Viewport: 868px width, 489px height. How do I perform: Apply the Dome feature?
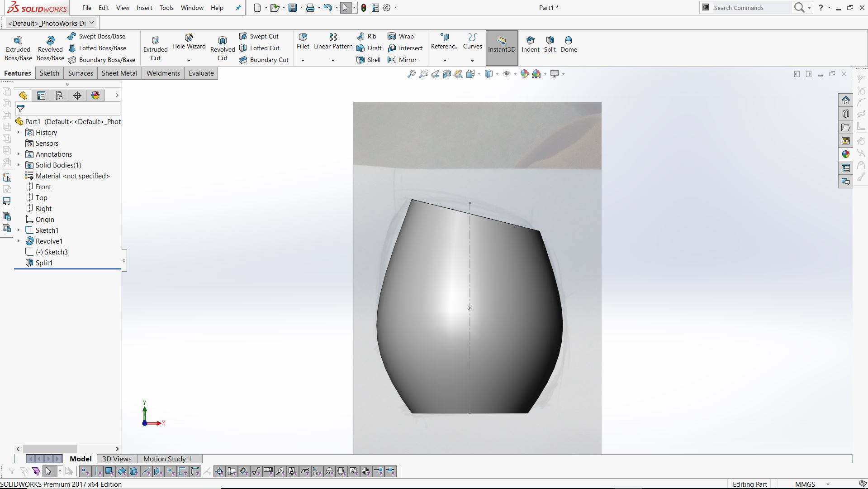[569, 44]
